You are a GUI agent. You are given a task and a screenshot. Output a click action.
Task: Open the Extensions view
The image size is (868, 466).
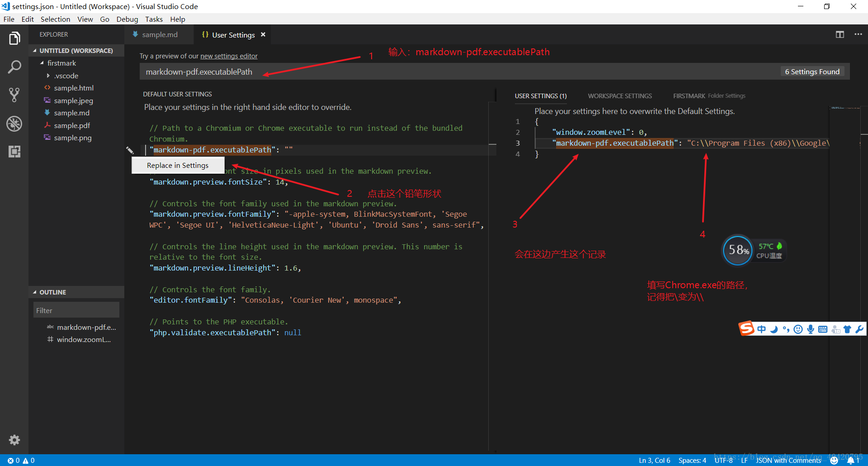pyautogui.click(x=15, y=152)
